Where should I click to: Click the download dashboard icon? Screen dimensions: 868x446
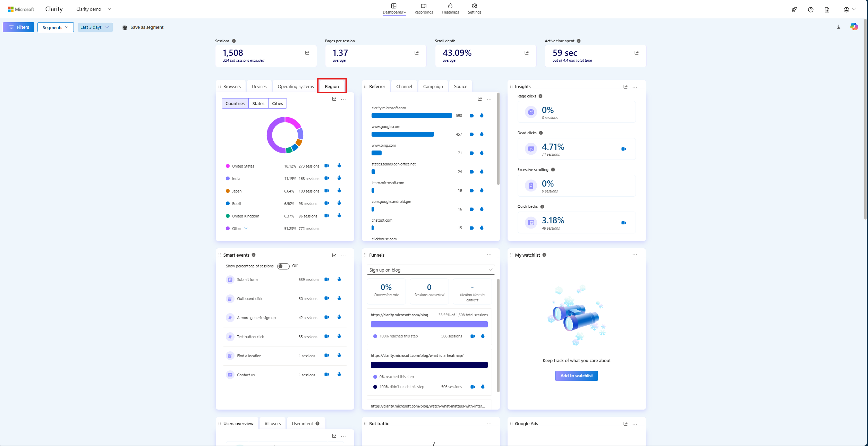click(839, 27)
